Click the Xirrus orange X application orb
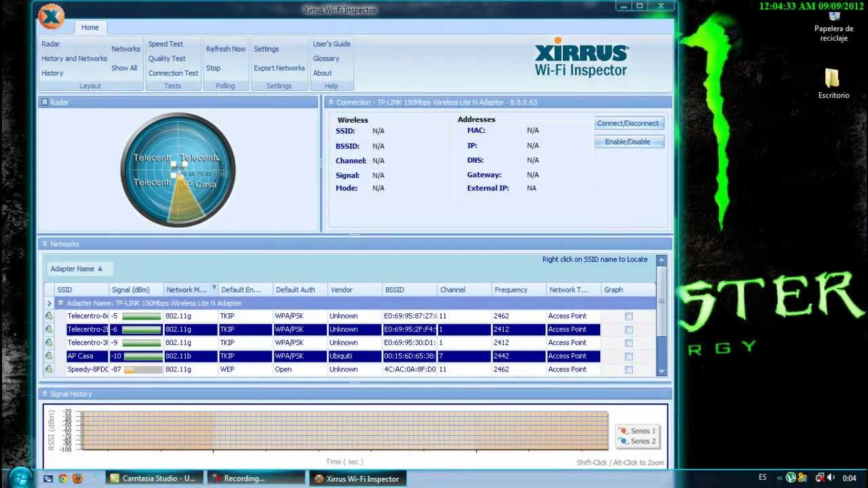Screen dimensions: 868x488 pos(52,18)
